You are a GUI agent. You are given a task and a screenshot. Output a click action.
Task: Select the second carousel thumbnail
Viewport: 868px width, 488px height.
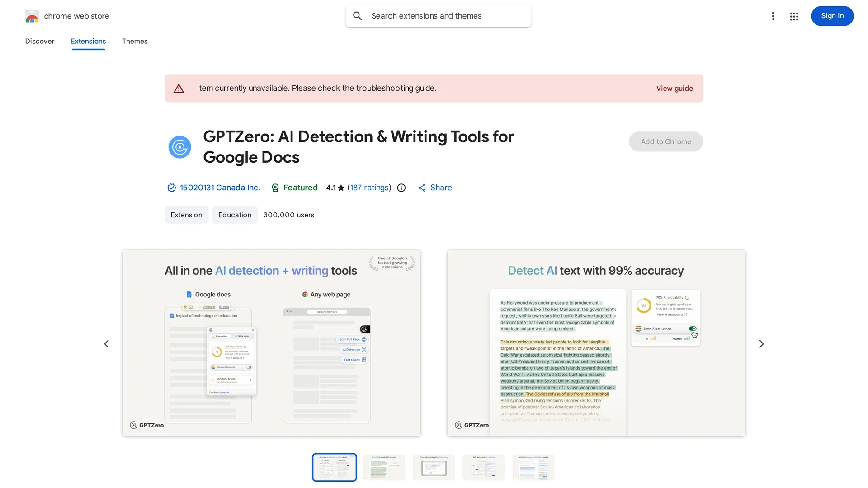384,468
